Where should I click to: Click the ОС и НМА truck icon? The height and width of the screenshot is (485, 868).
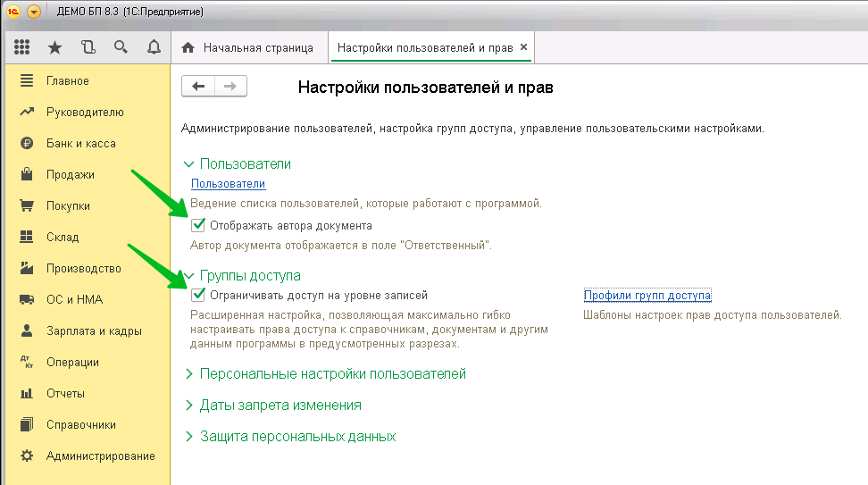pos(27,300)
